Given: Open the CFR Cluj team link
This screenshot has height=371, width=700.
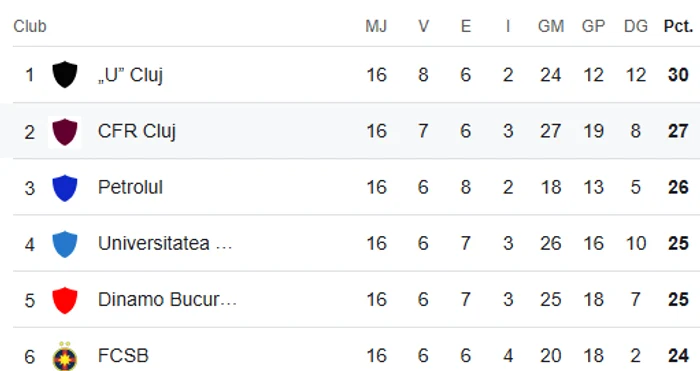Looking at the screenshot, I should tap(137, 131).
